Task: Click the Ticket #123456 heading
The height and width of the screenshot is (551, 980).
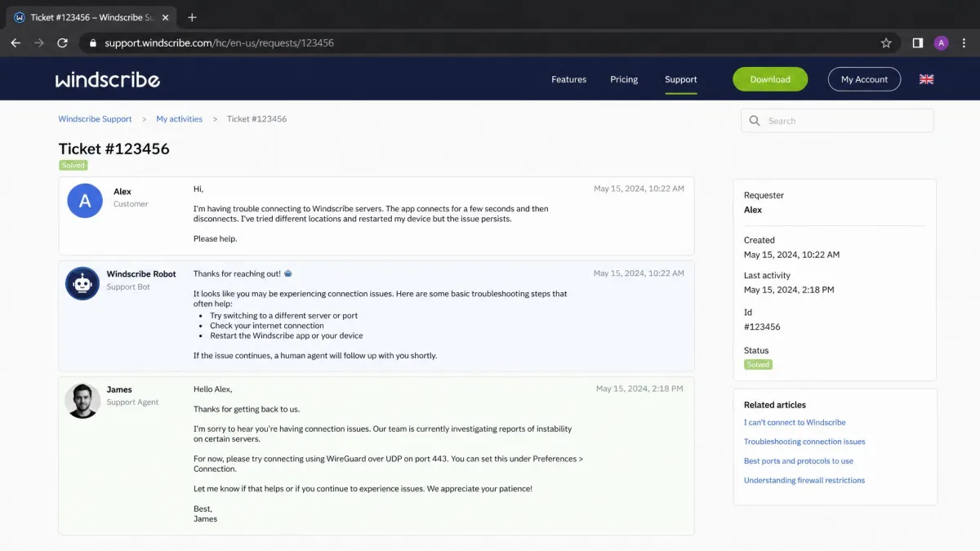Action: tap(114, 149)
